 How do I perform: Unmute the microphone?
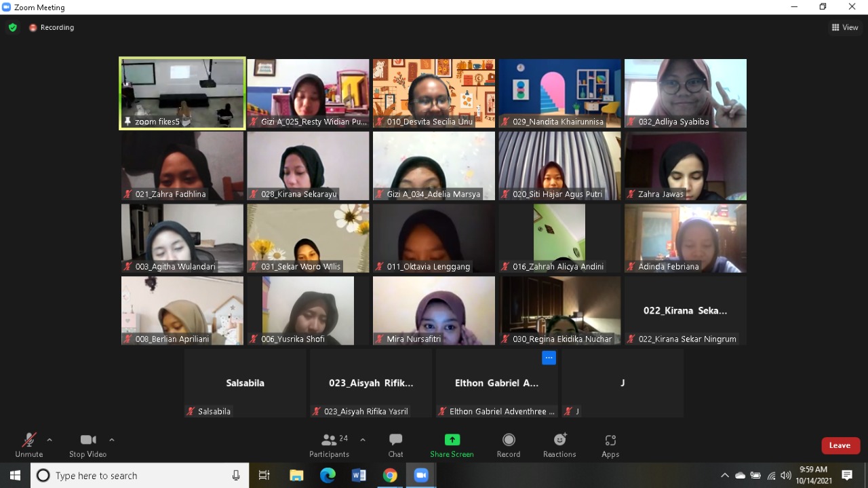click(x=28, y=445)
